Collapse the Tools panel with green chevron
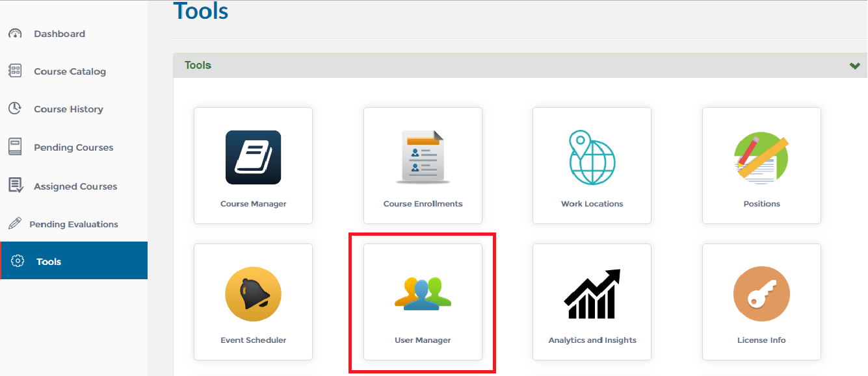868x376 pixels. coord(854,66)
